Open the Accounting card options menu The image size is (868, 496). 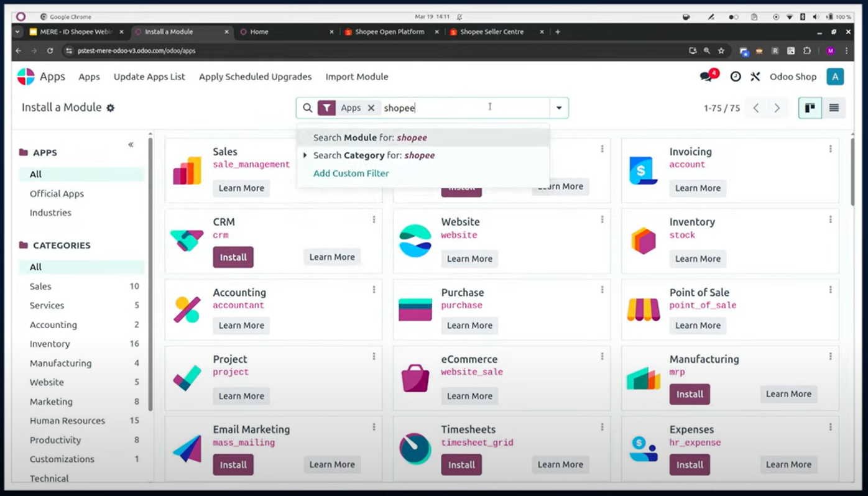tap(374, 290)
